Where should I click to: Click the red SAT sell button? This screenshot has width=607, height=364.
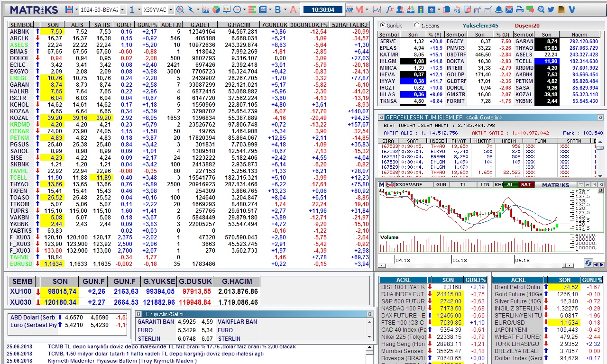tap(526, 184)
